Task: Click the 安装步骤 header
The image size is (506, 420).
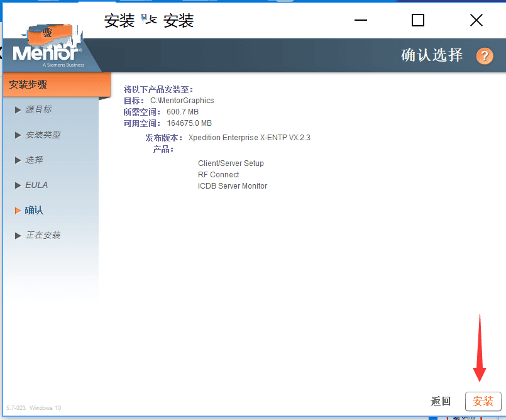Action: click(x=57, y=85)
